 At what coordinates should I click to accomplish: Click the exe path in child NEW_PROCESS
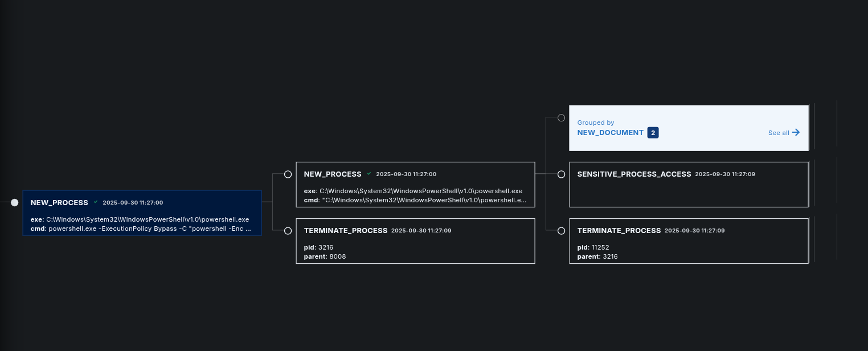pyautogui.click(x=420, y=191)
